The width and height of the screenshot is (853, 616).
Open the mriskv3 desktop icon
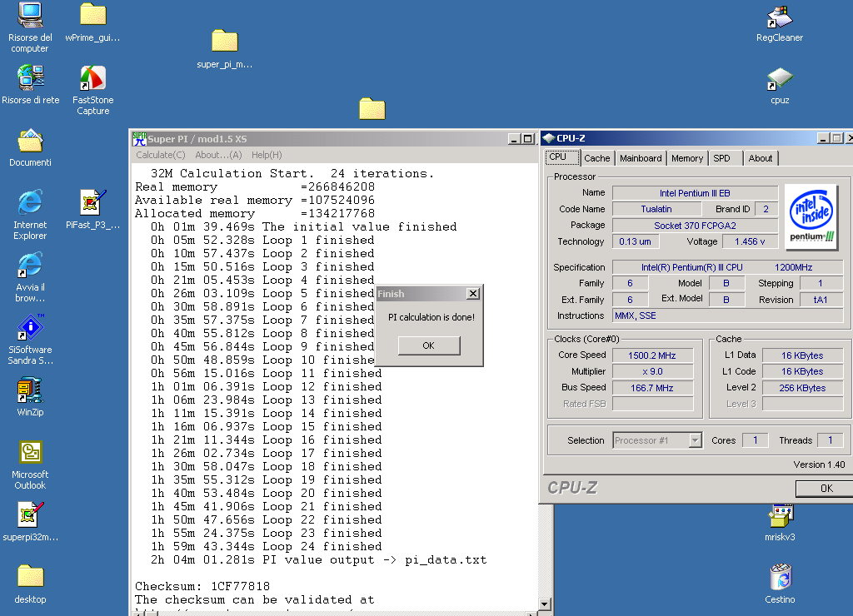[x=780, y=523]
